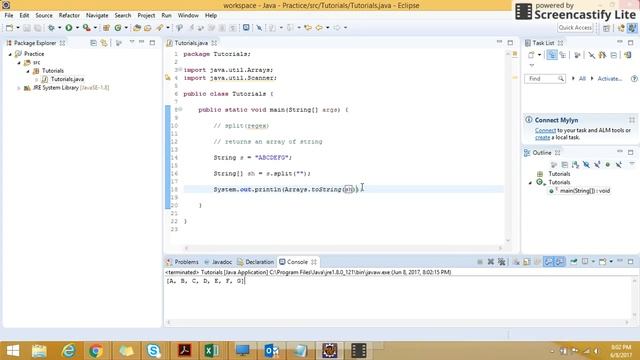
Task: Click the Synchronize Changed icon in Task List
Action: pyautogui.click(x=627, y=55)
